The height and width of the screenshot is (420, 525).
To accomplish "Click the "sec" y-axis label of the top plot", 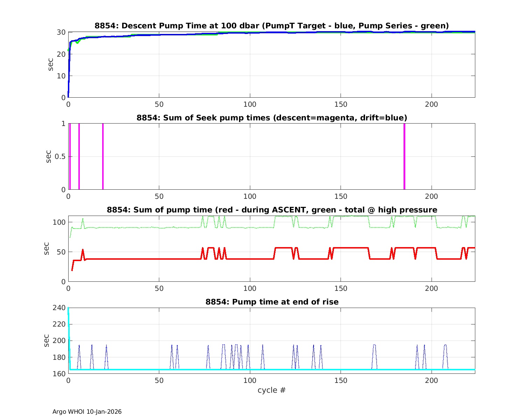I will coord(51,65).
